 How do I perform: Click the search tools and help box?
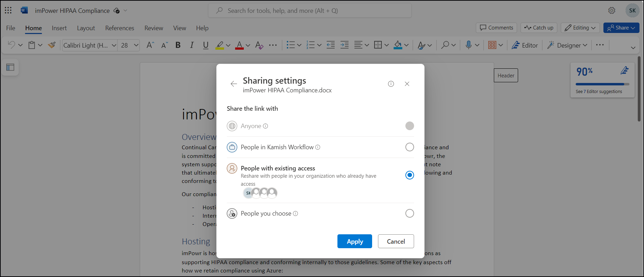pos(310,10)
